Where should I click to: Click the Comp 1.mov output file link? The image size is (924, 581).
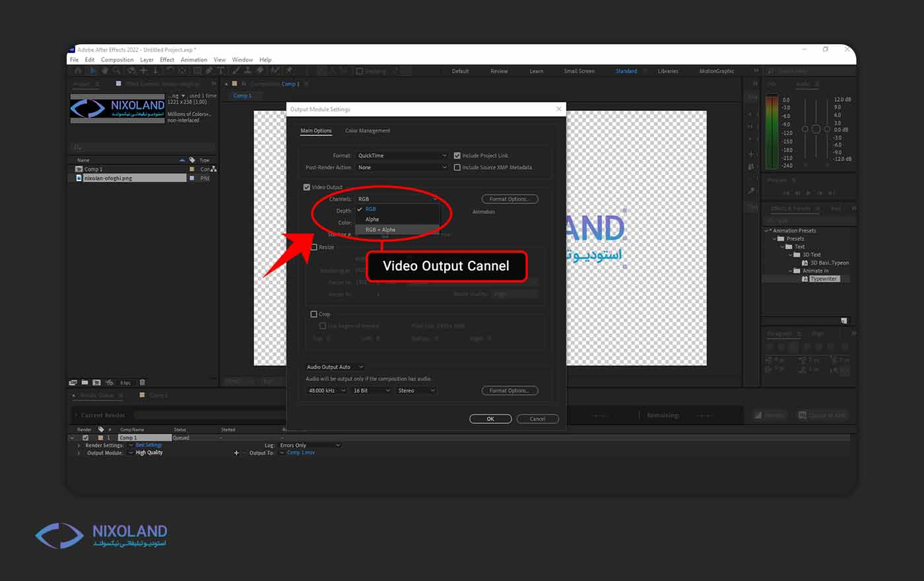pos(301,453)
